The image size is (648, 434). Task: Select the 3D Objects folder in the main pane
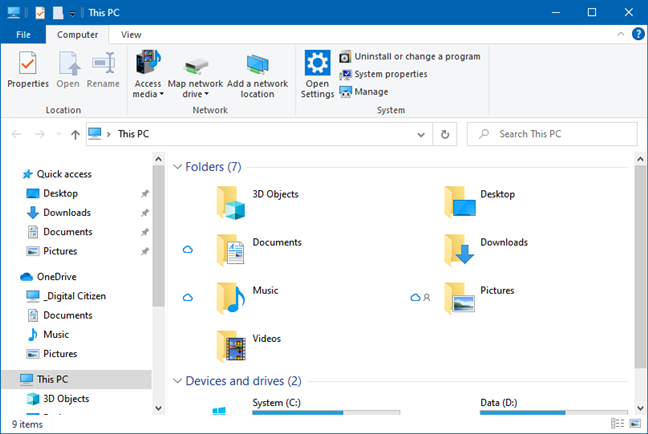pyautogui.click(x=258, y=203)
